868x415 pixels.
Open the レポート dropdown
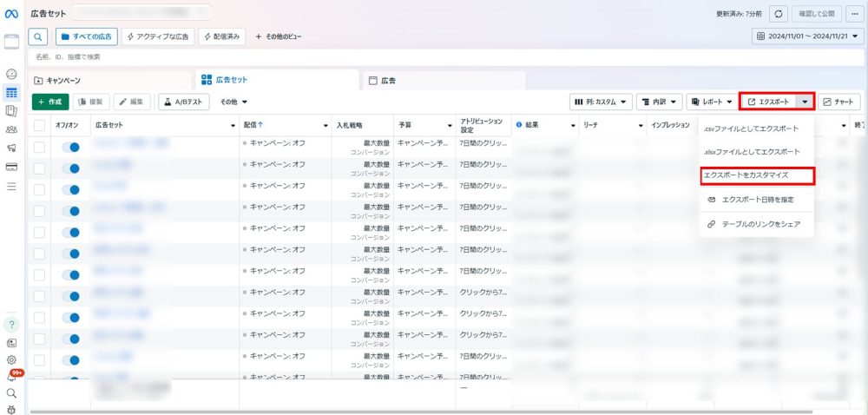(x=712, y=102)
